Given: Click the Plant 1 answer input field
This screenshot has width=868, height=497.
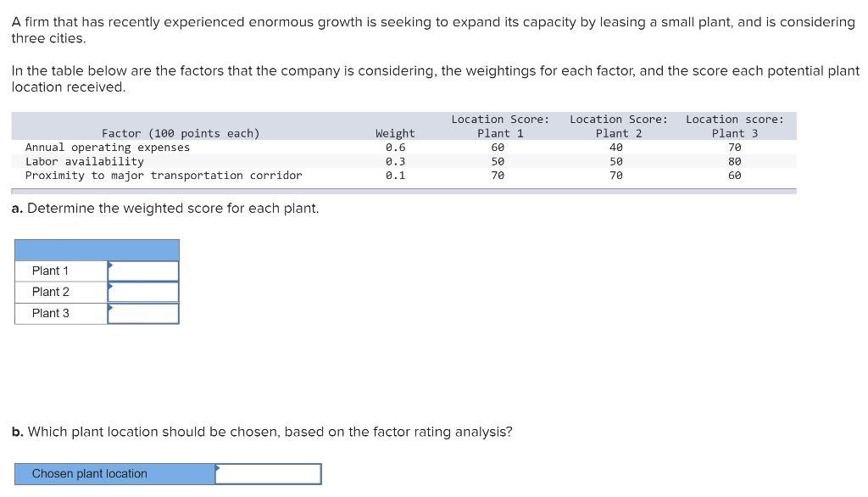Looking at the screenshot, I should tap(142, 270).
